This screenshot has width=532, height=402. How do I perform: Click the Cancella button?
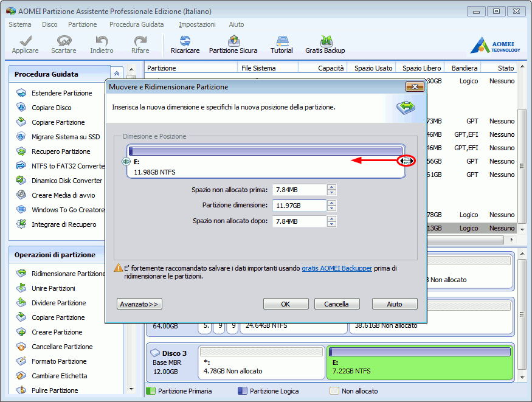tap(337, 304)
